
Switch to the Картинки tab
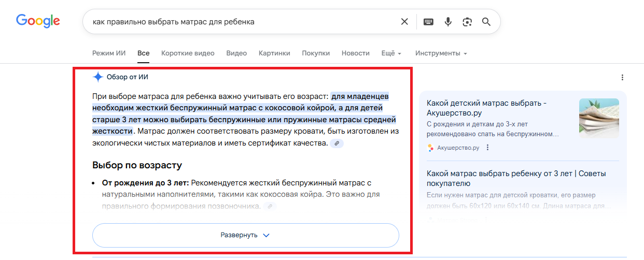[274, 53]
